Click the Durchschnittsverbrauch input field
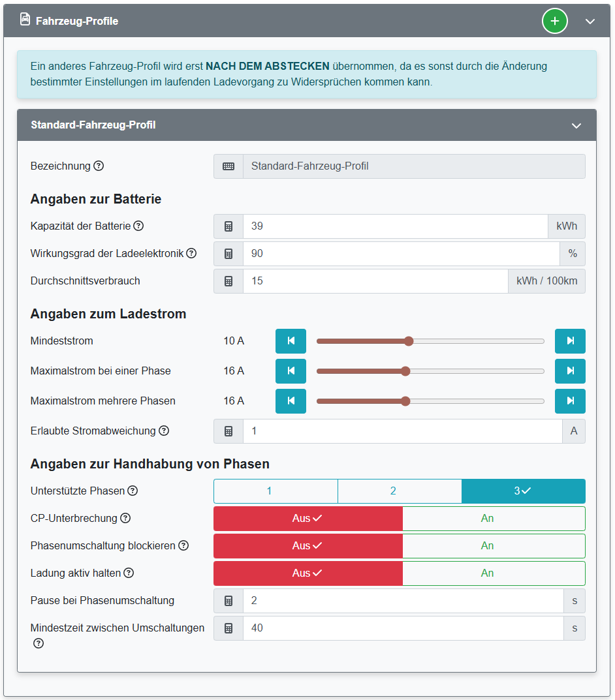The height and width of the screenshot is (700, 615). pos(375,281)
